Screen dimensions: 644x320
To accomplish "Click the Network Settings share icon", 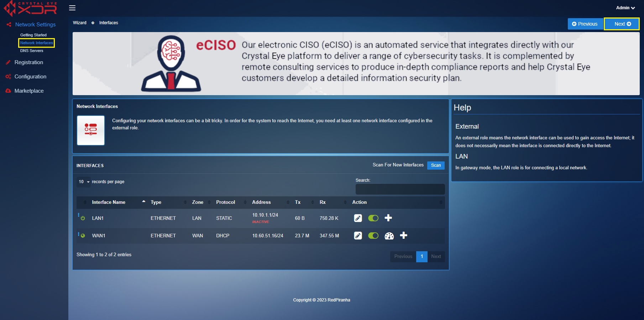I will 9,25.
